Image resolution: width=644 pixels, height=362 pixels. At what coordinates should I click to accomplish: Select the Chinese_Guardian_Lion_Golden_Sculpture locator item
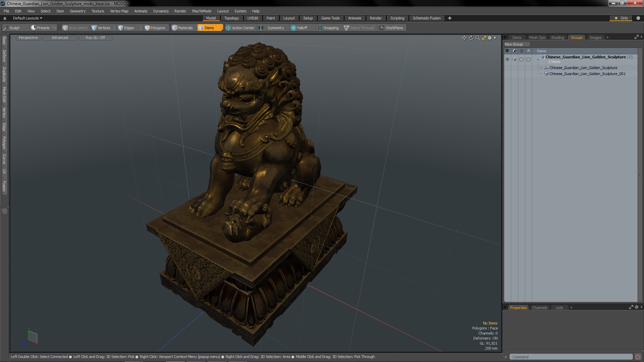[583, 68]
